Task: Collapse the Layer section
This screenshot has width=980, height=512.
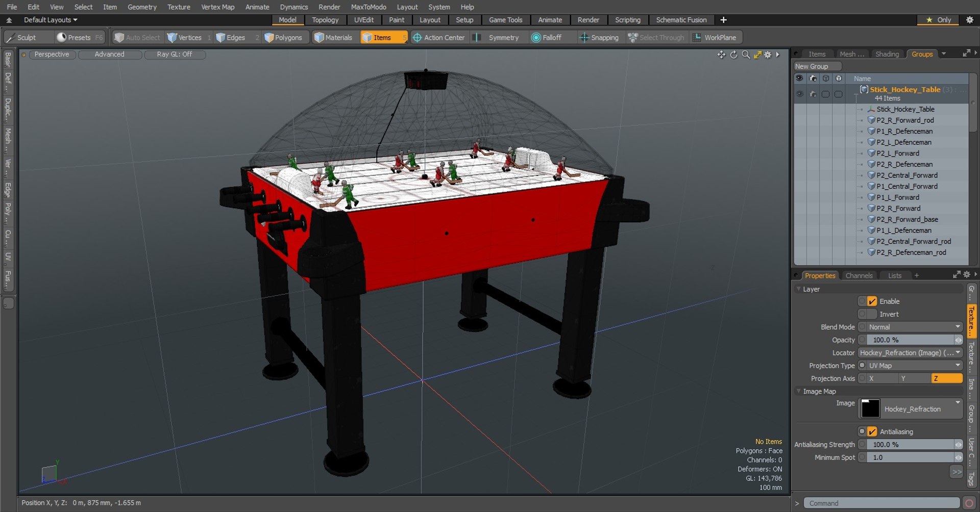Action: 799,289
